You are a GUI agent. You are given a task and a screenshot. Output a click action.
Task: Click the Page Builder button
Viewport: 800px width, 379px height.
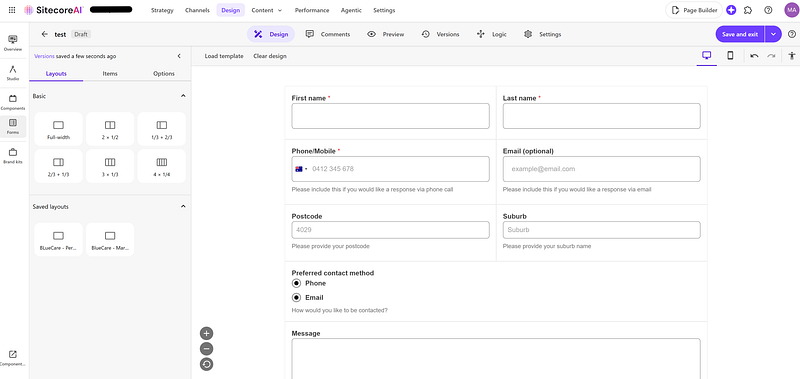694,10
